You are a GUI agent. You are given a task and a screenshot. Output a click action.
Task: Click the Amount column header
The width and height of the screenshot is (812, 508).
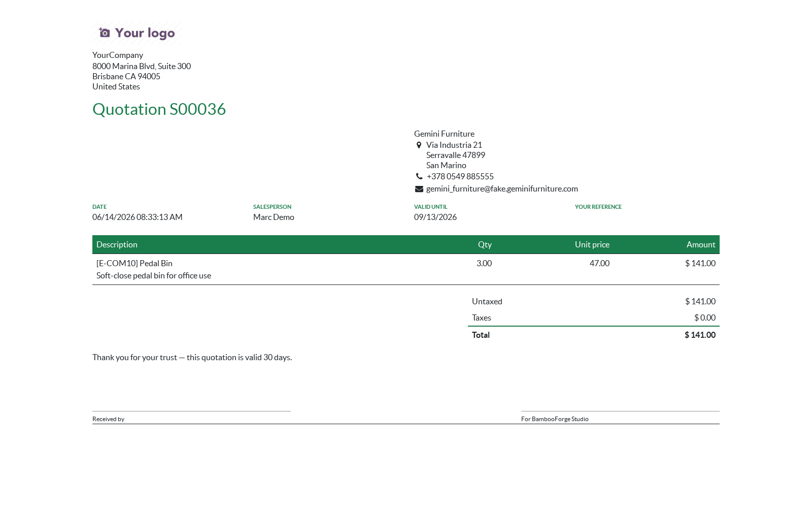[701, 244]
